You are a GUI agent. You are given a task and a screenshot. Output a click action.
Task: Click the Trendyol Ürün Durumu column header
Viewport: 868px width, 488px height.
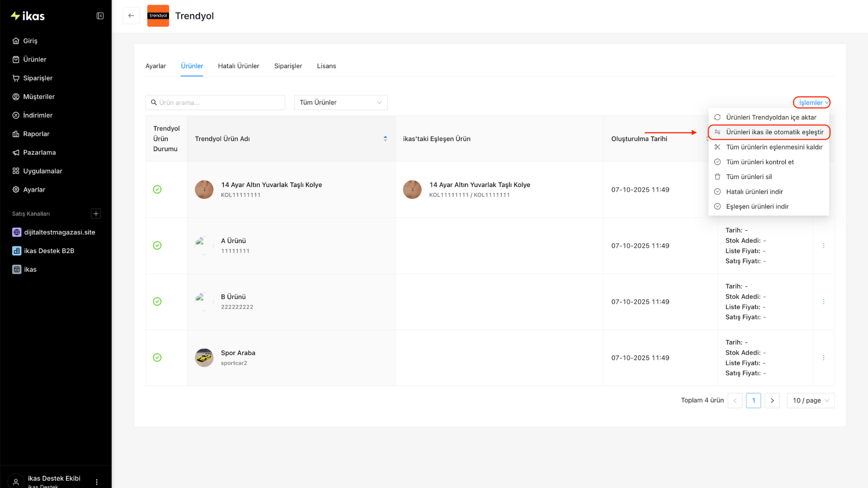click(x=166, y=139)
